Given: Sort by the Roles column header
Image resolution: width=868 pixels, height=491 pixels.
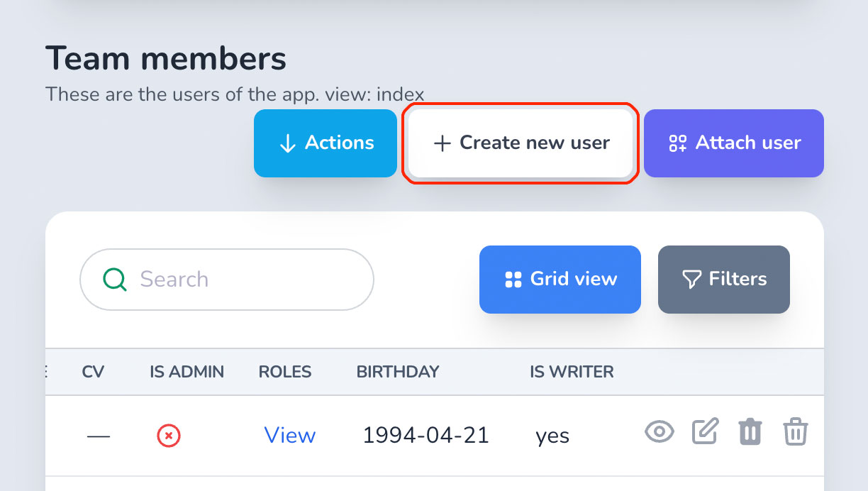Looking at the screenshot, I should [285, 371].
